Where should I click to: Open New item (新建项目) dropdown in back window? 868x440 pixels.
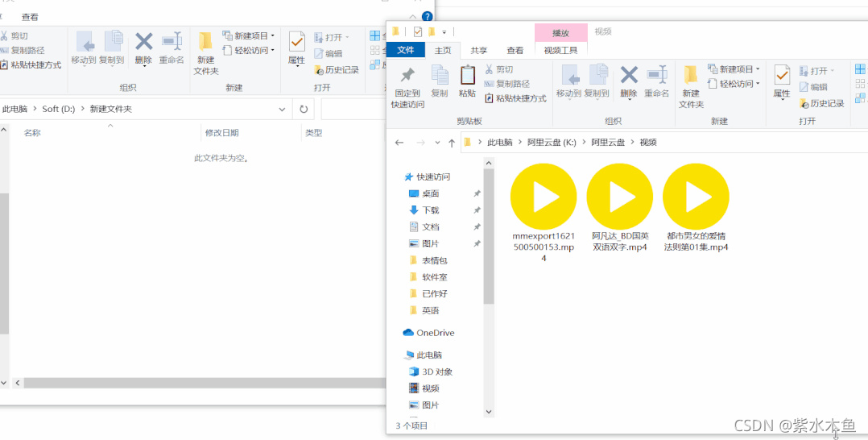[249, 35]
